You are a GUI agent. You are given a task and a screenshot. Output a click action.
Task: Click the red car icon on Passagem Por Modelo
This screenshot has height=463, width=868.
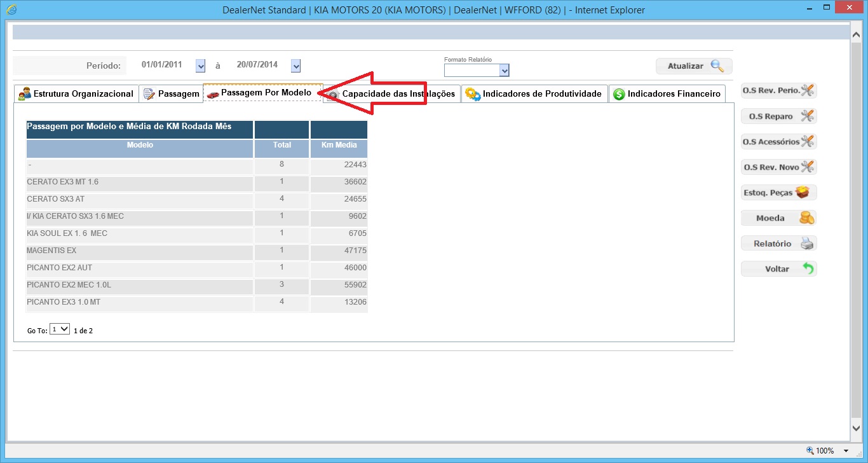click(x=213, y=94)
